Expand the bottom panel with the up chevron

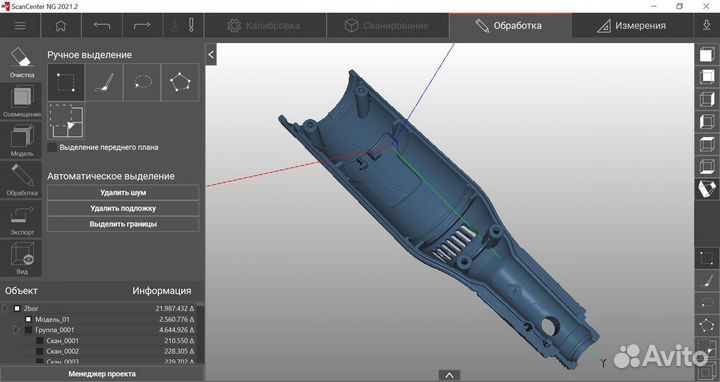coord(450,376)
